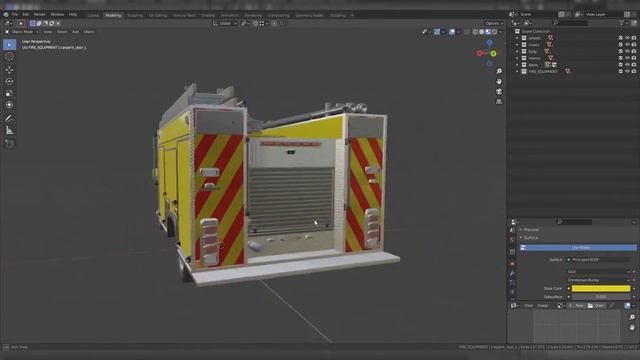Viewport: 640px width, 360px height.
Task: Click Principled BSDF surface shader field
Action: tap(599, 260)
